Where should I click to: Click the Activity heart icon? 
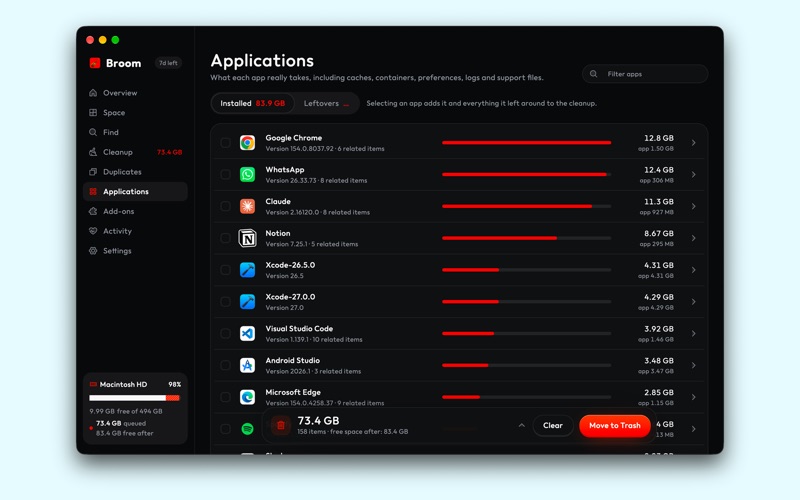click(93, 231)
